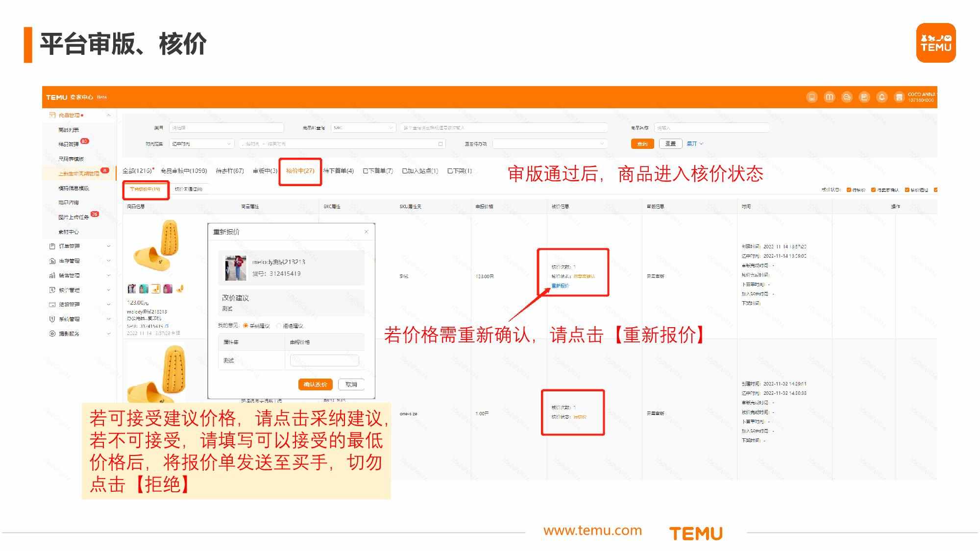The height and width of the screenshot is (551, 980).
Task: Open the notification bell in the header
Action: [882, 97]
